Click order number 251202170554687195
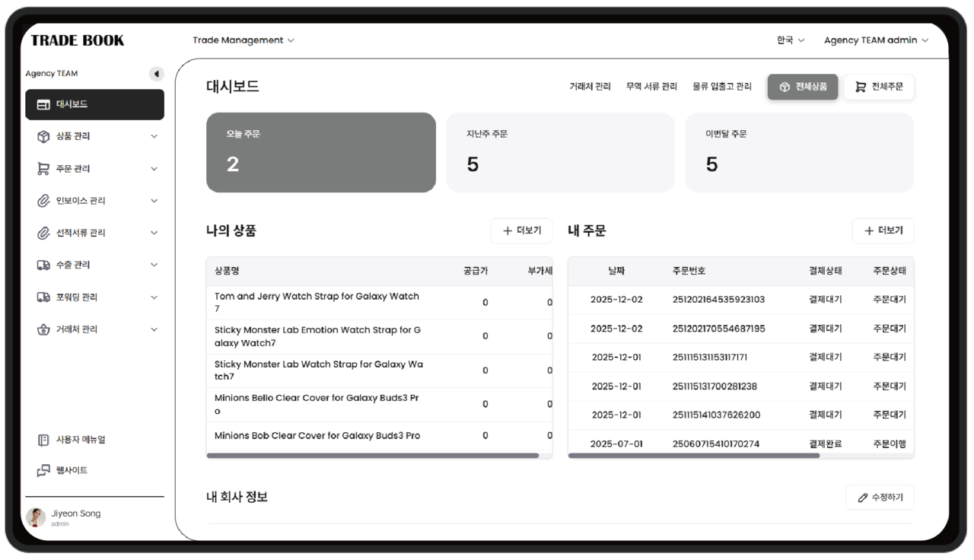Image resolution: width=974 pixels, height=560 pixels. click(719, 329)
